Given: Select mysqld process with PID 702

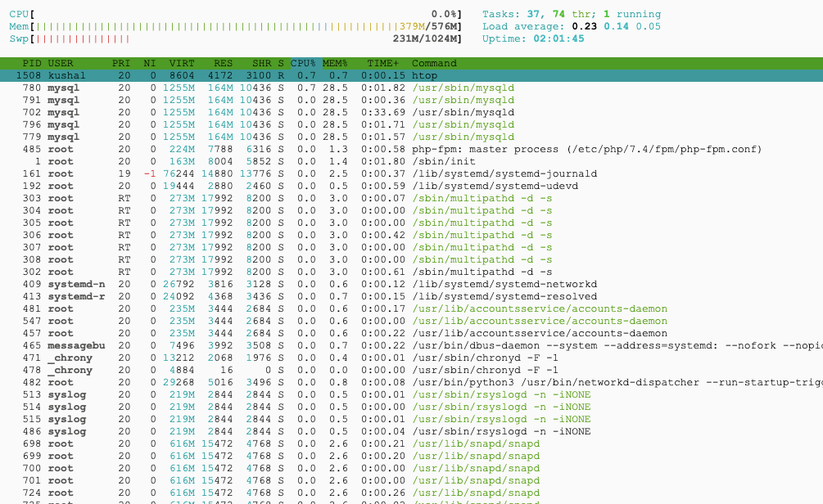Looking at the screenshot, I should point(411,112).
